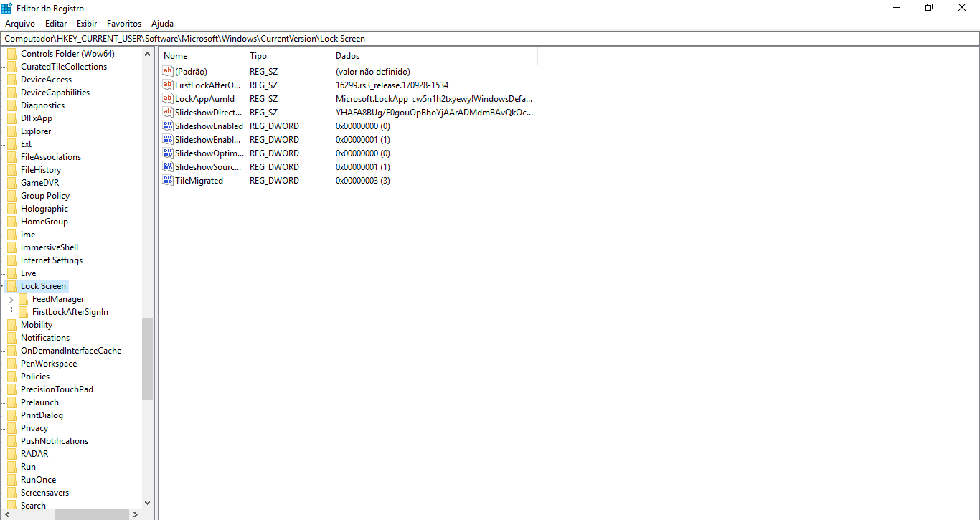The width and height of the screenshot is (980, 520).
Task: Open the Favoritos menu
Action: coord(124,24)
